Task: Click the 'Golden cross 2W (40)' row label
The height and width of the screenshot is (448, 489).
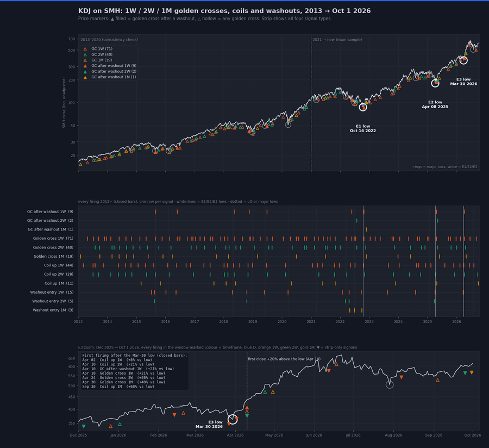Action: coord(53,247)
